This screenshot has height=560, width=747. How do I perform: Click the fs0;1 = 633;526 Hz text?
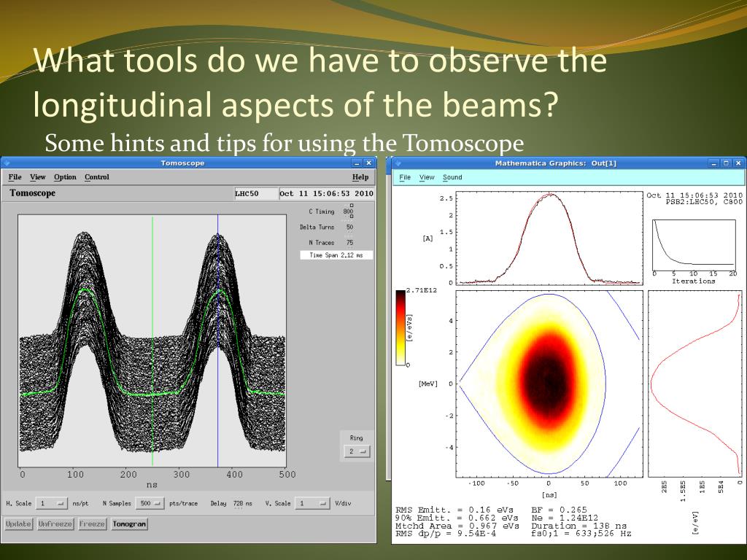pos(581,534)
